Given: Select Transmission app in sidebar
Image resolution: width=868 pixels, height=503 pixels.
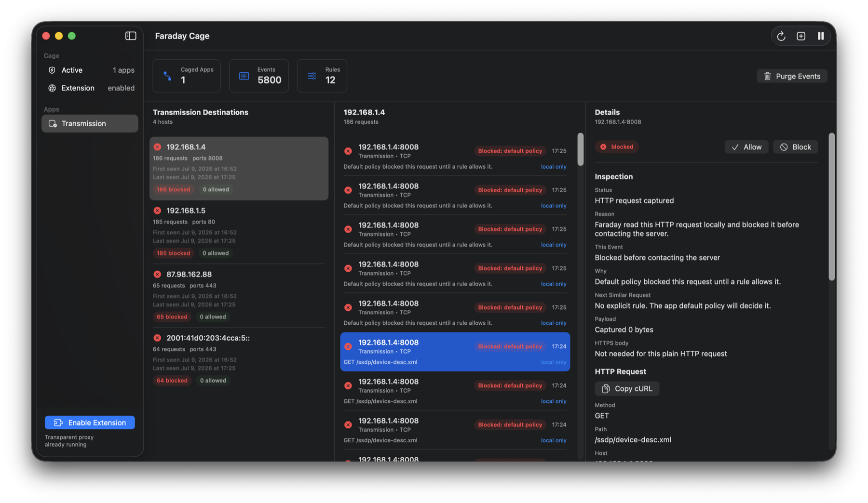Looking at the screenshot, I should [90, 123].
